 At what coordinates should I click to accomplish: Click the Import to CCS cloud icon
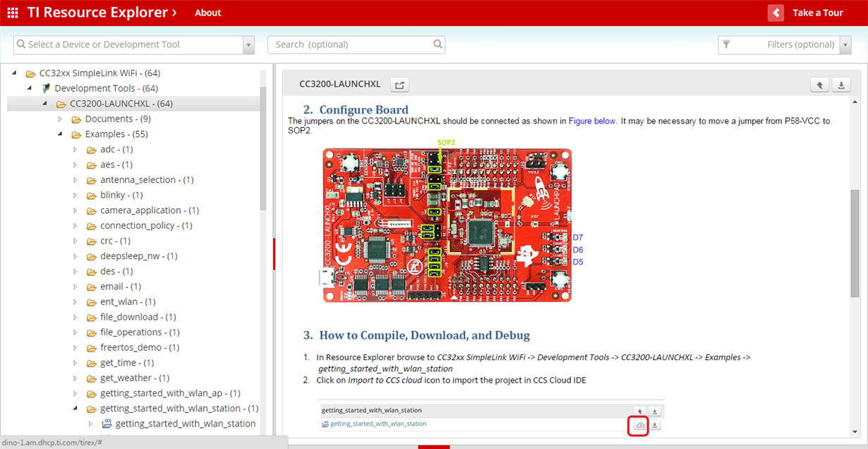point(639,425)
